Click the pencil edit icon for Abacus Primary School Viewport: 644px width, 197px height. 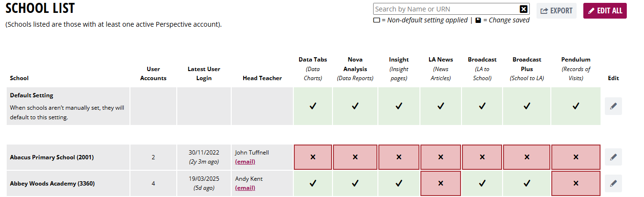(613, 157)
